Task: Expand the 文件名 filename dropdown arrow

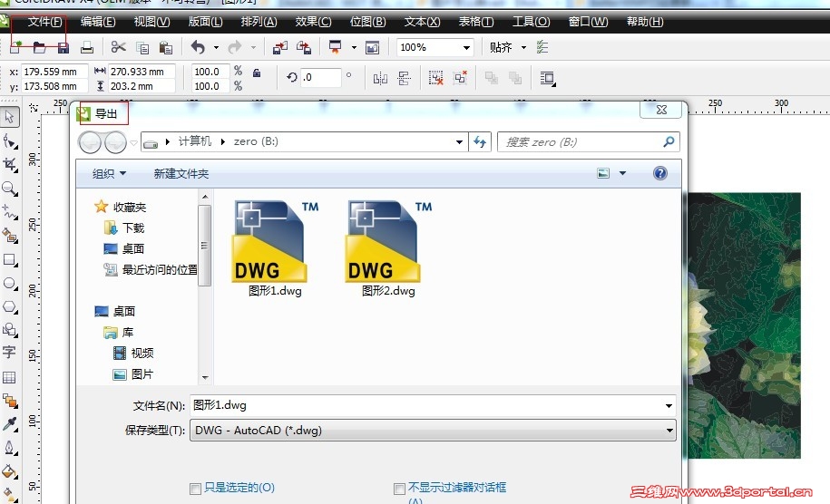Action: tap(669, 405)
